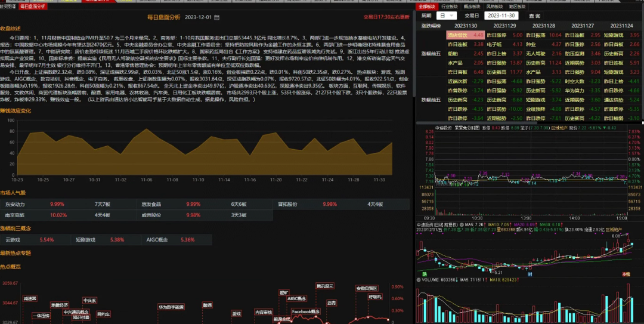
Task: Open stock 南京商旅 in 市场人气股
Action: click(x=15, y=215)
